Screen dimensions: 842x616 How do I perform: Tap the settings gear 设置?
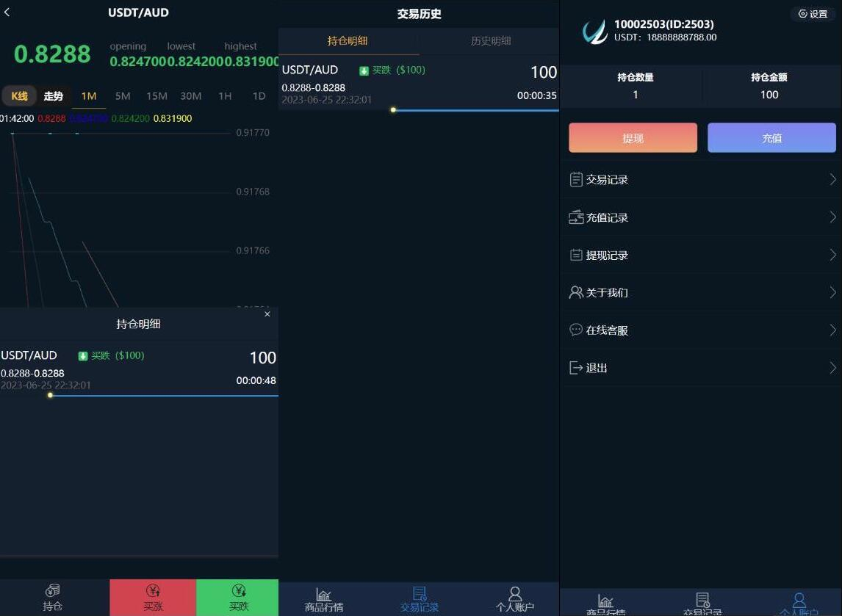813,14
